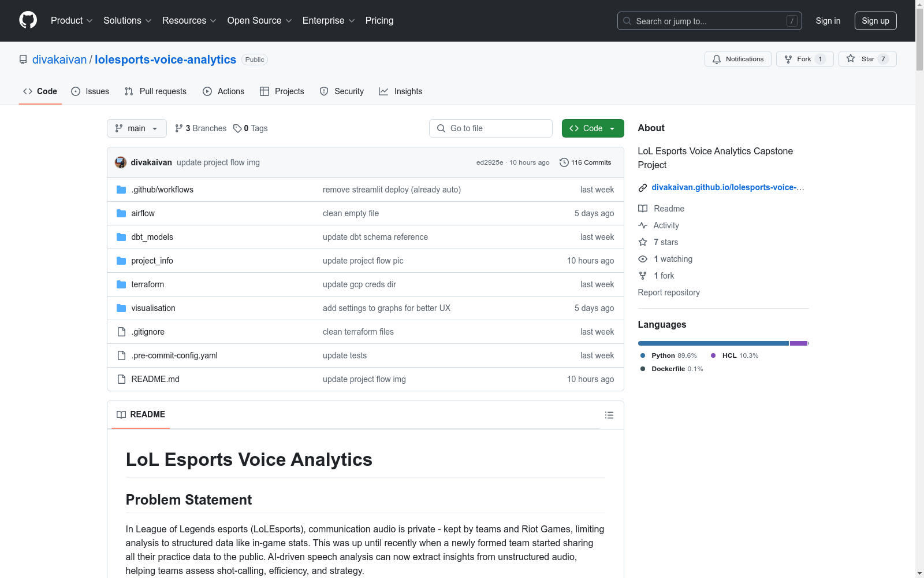Switch to the Projects tab
The image size is (924, 578).
click(x=282, y=91)
